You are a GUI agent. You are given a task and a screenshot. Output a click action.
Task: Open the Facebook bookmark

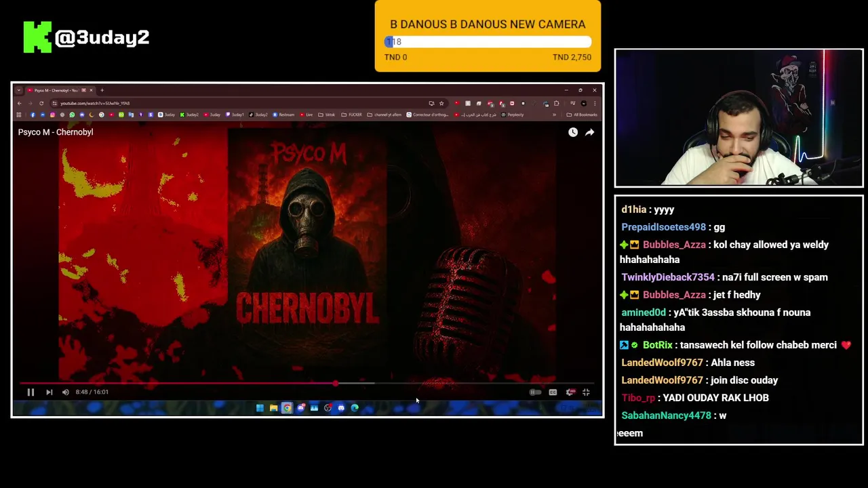[33, 115]
